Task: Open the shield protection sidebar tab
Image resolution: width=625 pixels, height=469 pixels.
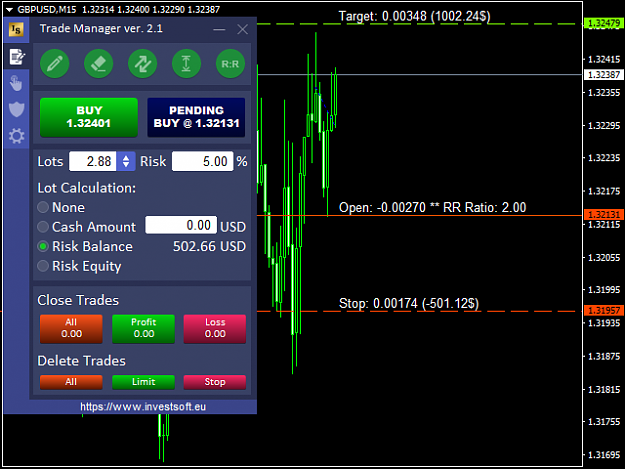Action: (x=16, y=110)
